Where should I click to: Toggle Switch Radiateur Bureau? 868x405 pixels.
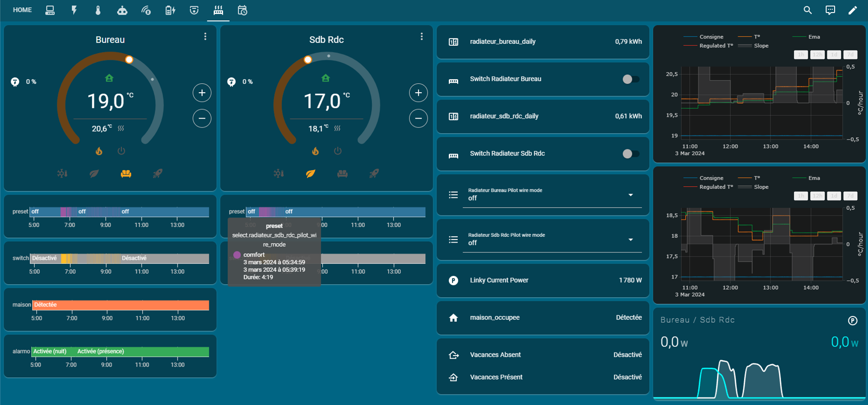tap(631, 79)
